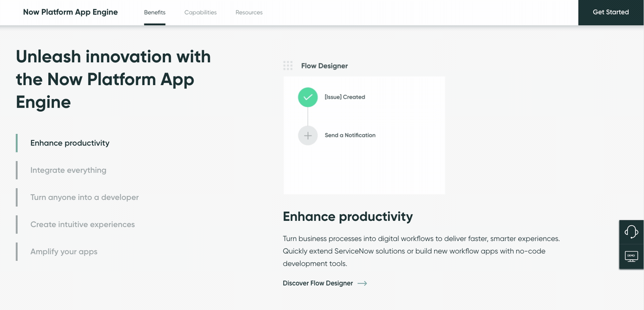Screen dimensions: 644x310
Task: Go to the Resources tab
Action: [249, 12]
